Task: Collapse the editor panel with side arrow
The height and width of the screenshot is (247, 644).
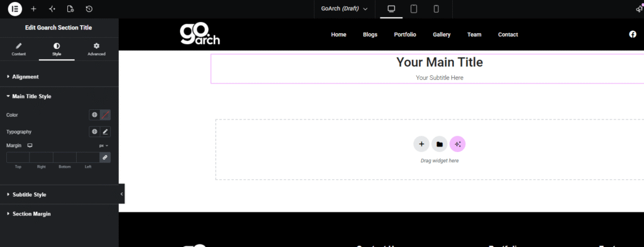Action: click(x=121, y=194)
